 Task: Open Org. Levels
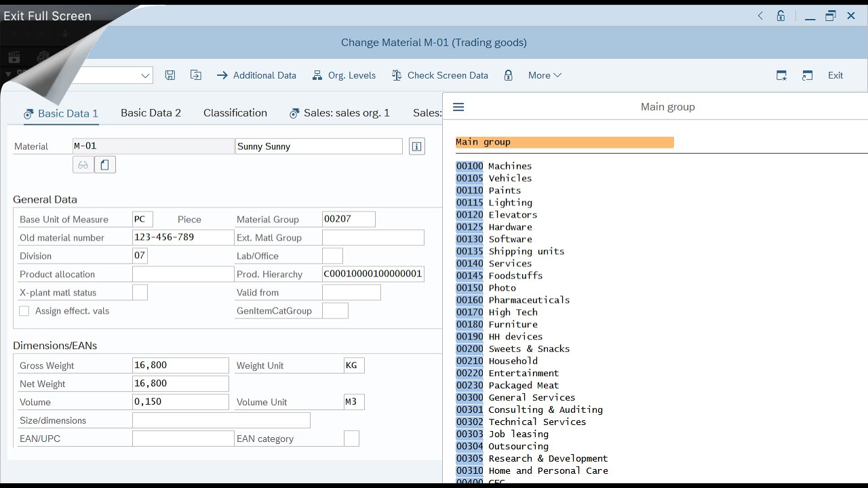click(344, 75)
